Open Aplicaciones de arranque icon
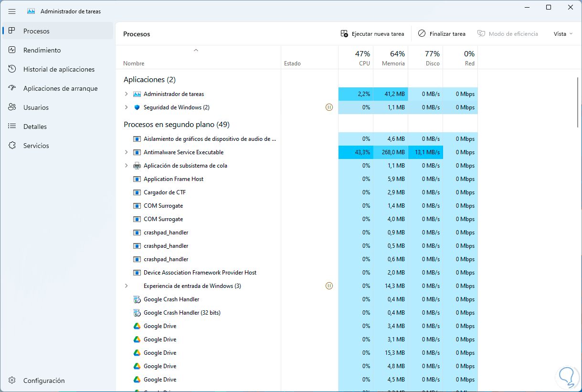 click(x=12, y=88)
